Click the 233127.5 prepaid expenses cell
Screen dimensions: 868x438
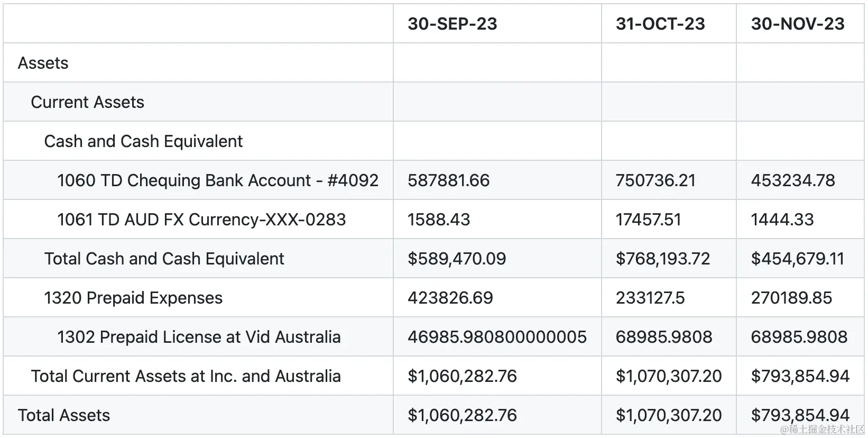click(650, 298)
